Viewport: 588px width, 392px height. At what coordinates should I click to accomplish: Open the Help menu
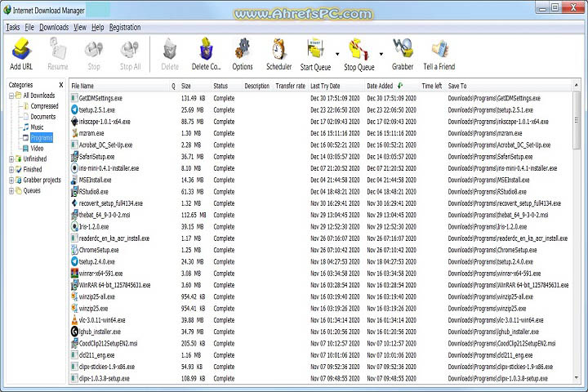97,28
